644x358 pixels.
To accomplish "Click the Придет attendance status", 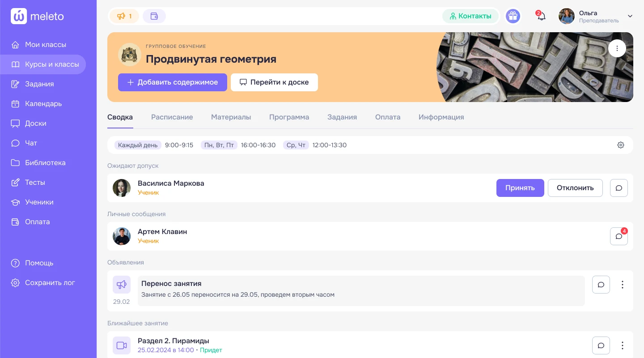I will click(x=211, y=350).
